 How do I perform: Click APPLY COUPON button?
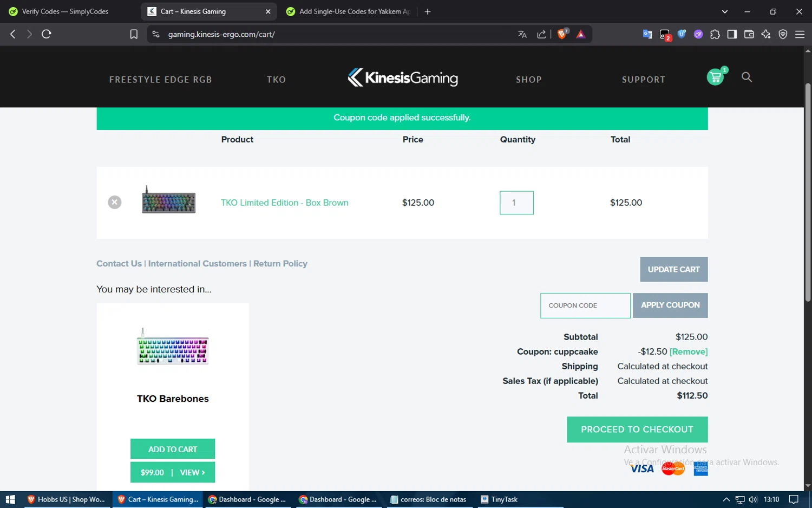(x=670, y=305)
